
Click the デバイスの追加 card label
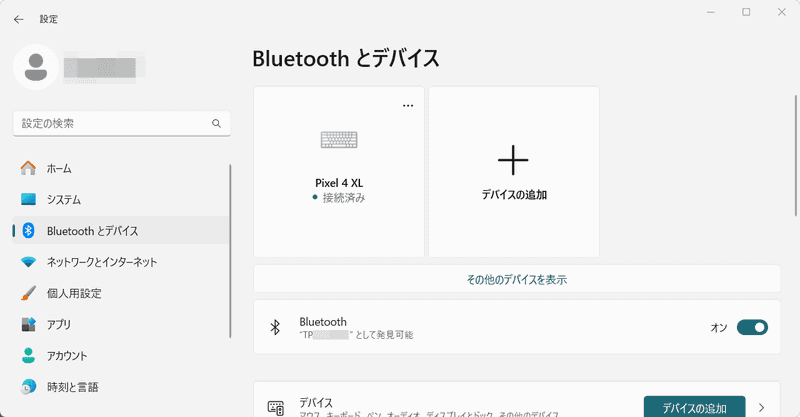tap(514, 194)
